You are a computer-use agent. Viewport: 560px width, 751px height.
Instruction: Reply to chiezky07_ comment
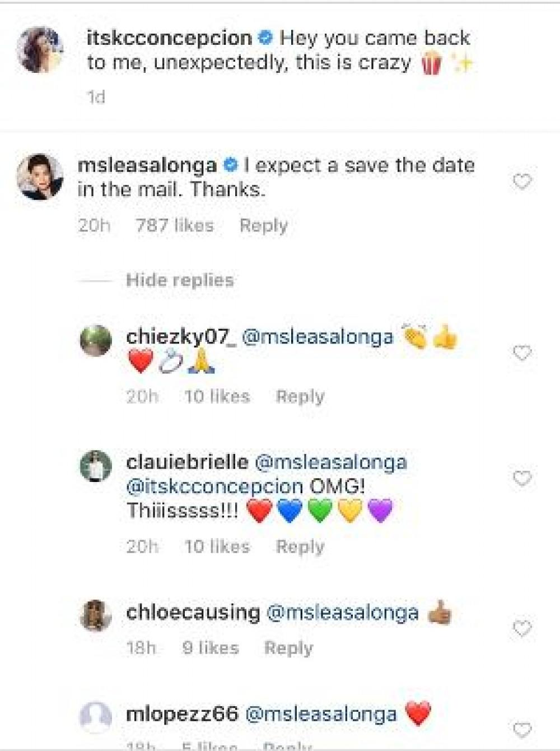click(x=300, y=397)
